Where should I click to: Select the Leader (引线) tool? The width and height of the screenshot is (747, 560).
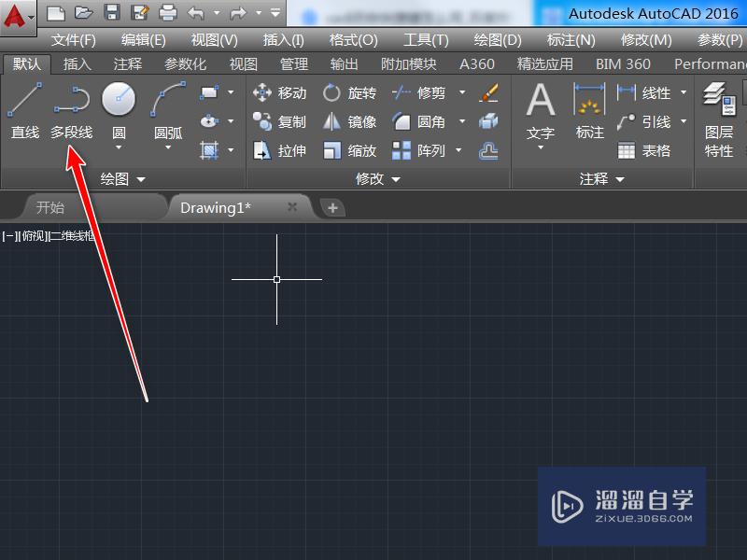coord(643,122)
